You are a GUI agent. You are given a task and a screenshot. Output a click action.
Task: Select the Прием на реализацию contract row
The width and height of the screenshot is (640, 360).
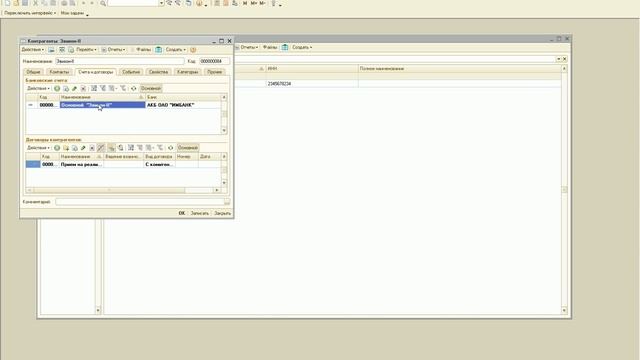click(x=123, y=164)
